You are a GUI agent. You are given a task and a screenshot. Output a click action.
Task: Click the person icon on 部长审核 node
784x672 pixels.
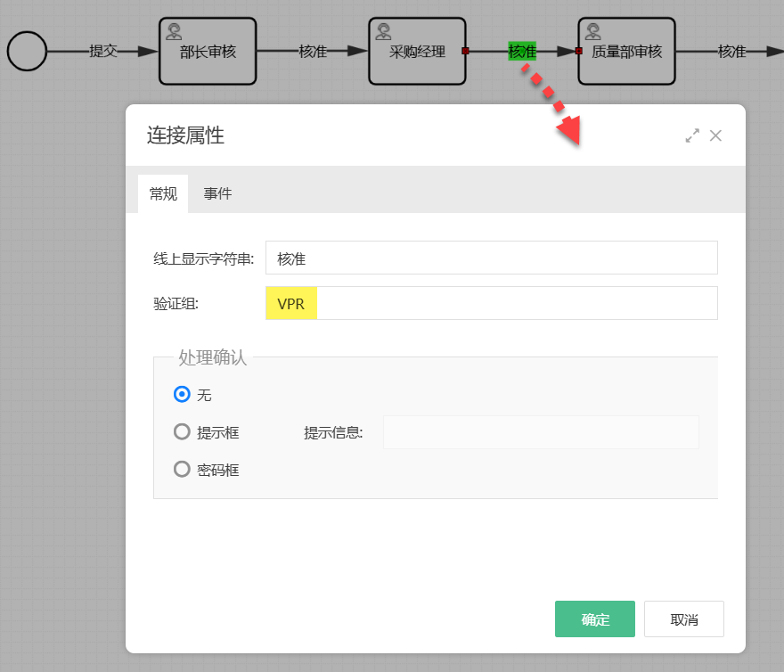tap(173, 29)
